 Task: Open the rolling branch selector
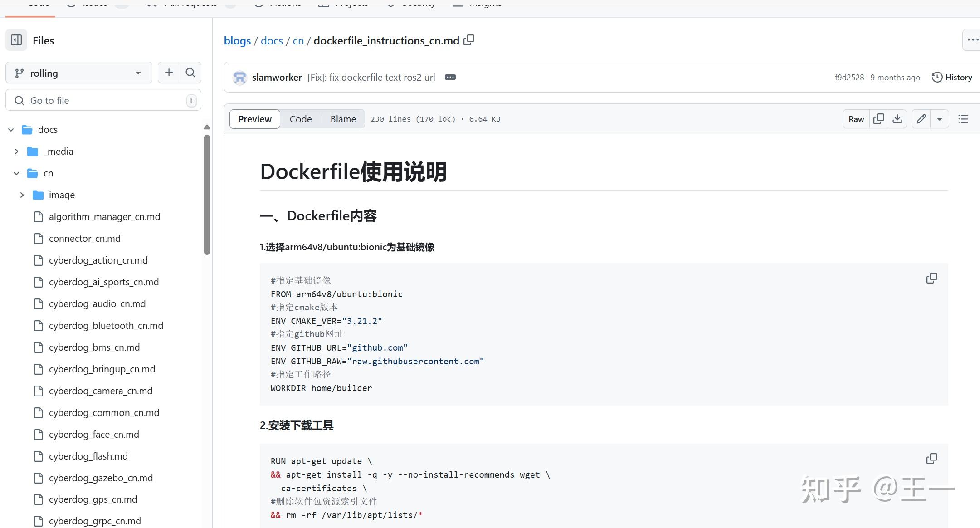78,73
